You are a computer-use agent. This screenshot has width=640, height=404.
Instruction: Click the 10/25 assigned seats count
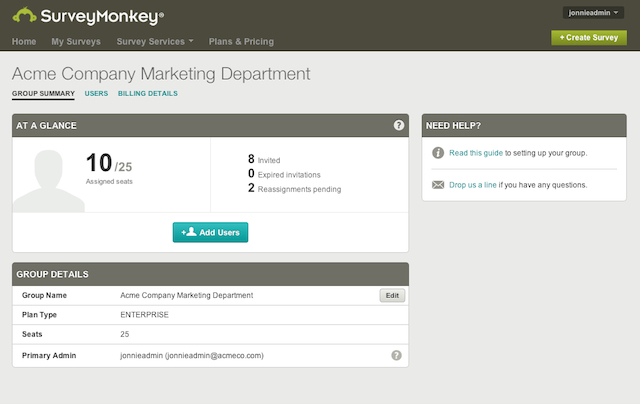pyautogui.click(x=109, y=165)
